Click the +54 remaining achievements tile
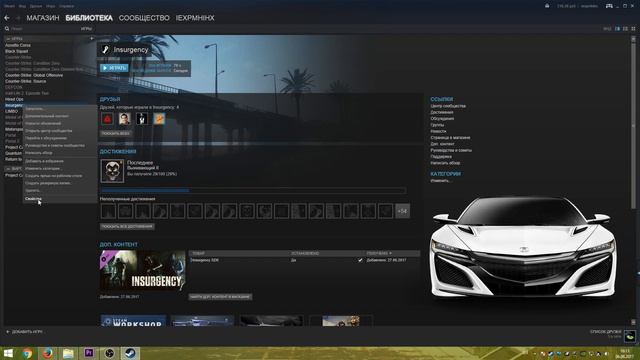Viewport: 640px width, 360px height. point(402,211)
